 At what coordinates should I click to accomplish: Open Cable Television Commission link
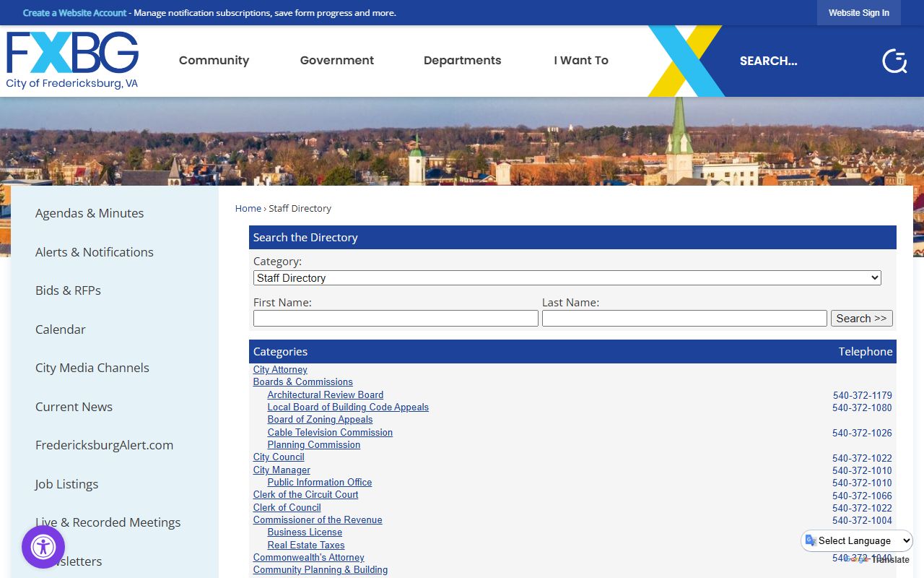tap(330, 433)
